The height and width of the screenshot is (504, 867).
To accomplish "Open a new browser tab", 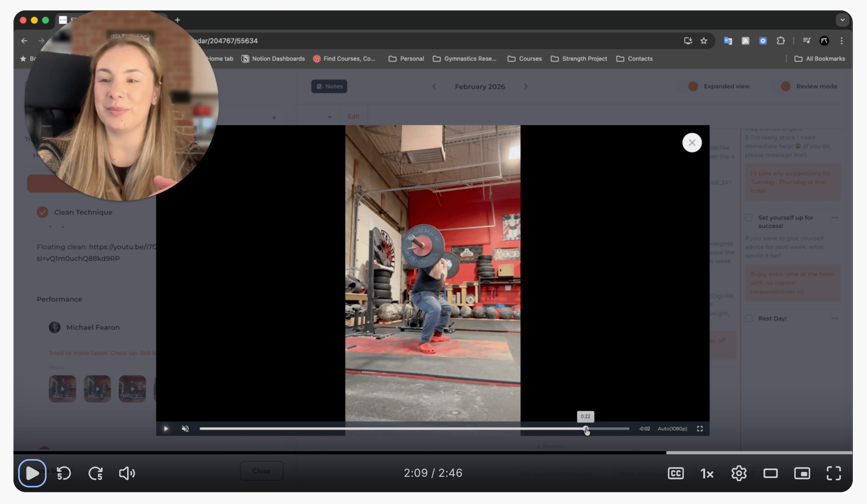I will coord(177,20).
